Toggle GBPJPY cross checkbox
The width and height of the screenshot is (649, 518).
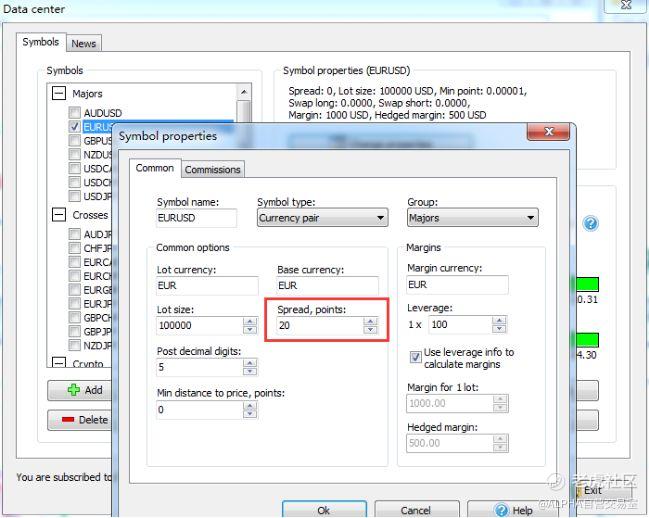point(75,331)
